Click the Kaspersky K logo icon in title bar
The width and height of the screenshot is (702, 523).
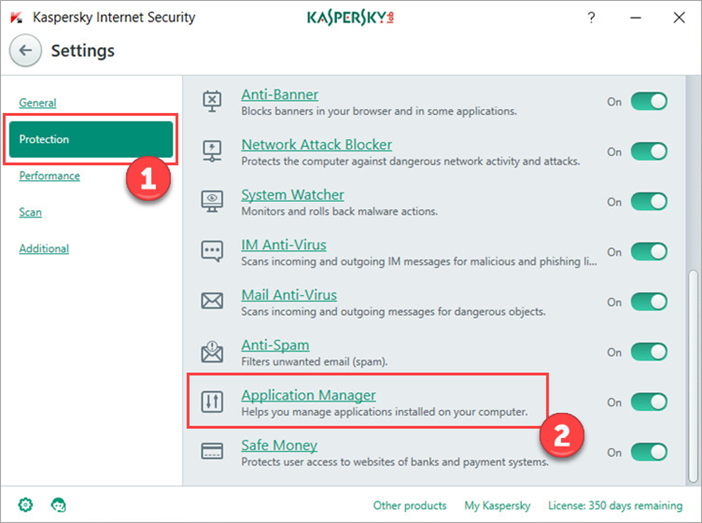(17, 17)
